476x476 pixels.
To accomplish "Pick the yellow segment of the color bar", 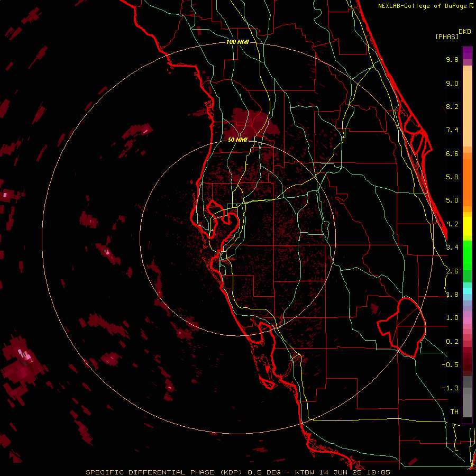I will [x=467, y=226].
